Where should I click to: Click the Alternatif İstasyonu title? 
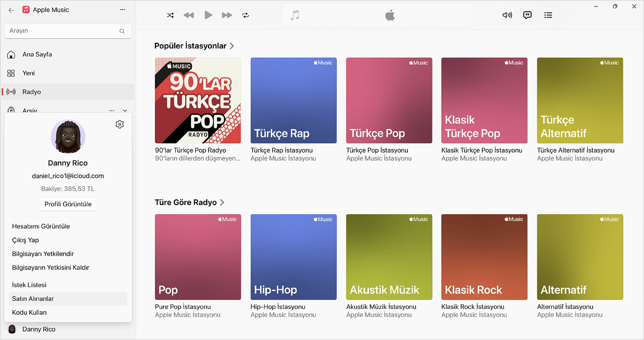coord(565,307)
